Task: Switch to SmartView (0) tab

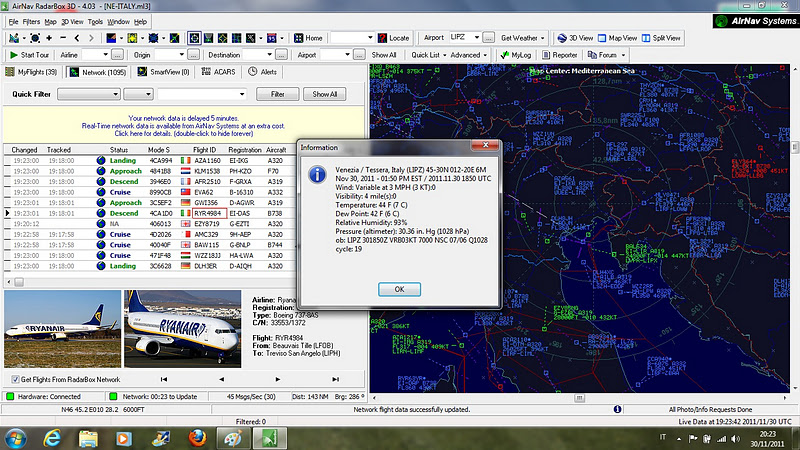Action: coord(163,72)
